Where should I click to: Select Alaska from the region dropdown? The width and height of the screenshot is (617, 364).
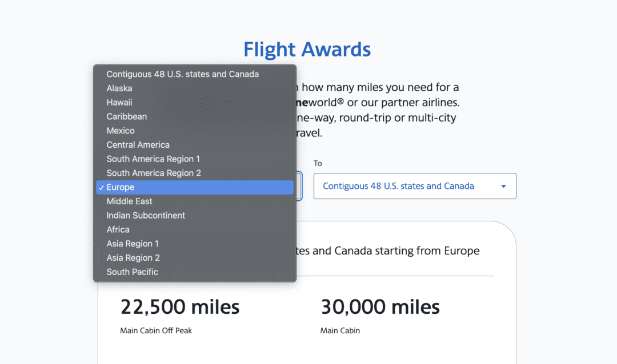[x=119, y=88]
